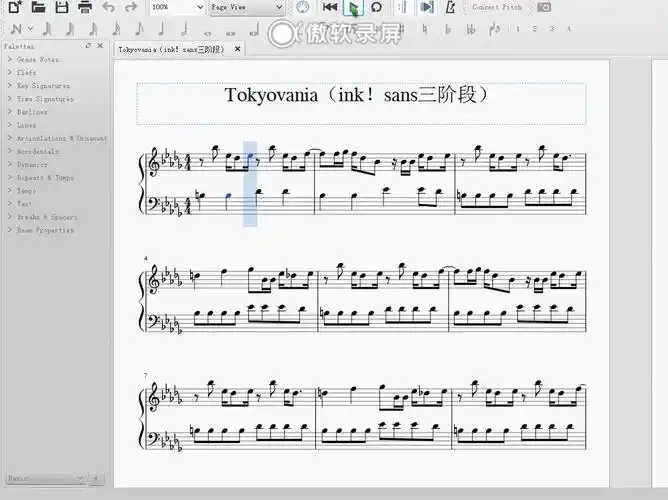Screen dimensions: 668x500
Task: Undock the Palettes panel
Action: pos(88,46)
